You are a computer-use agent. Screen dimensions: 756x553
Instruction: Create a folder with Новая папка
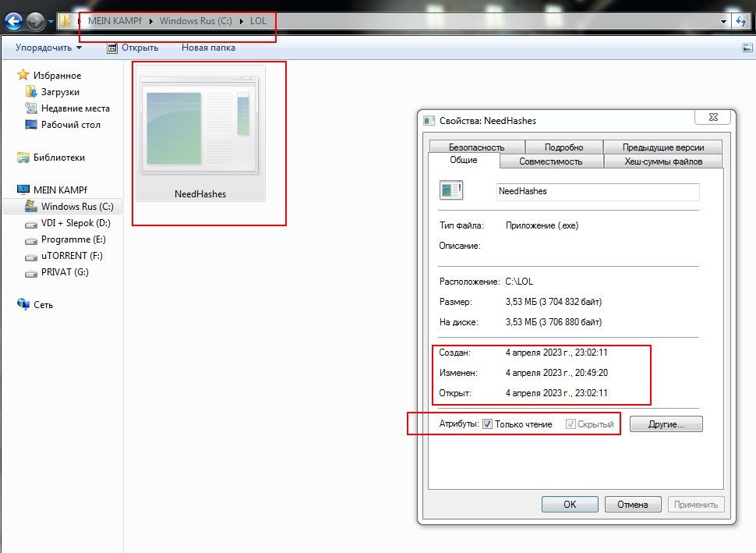208,48
